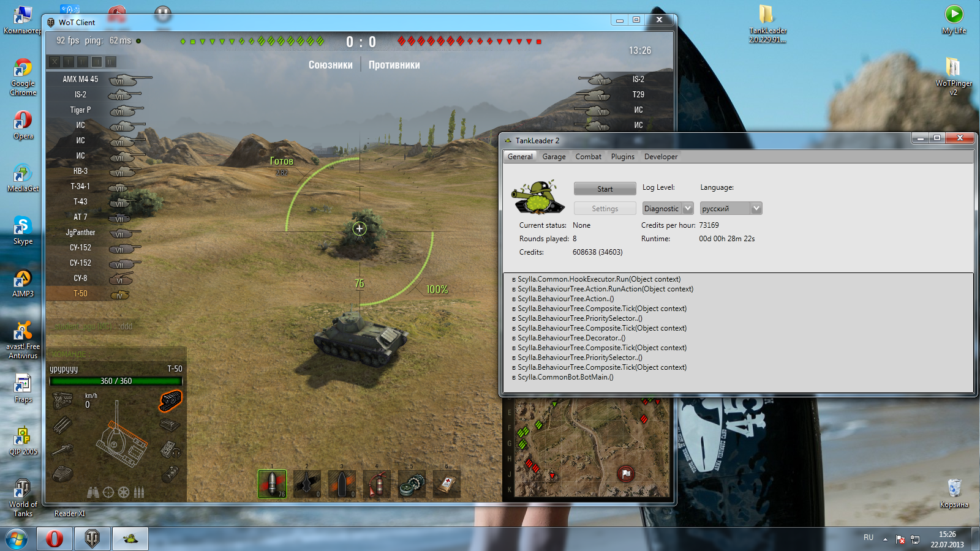
Task: Select the shell in ammo slot 3
Action: (342, 484)
